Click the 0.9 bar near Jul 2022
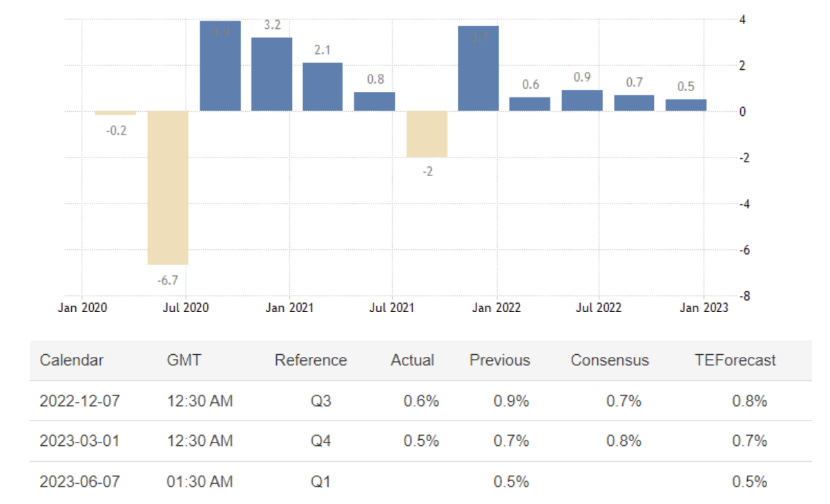Image resolution: width=830 pixels, height=504 pixels. pyautogui.click(x=582, y=101)
